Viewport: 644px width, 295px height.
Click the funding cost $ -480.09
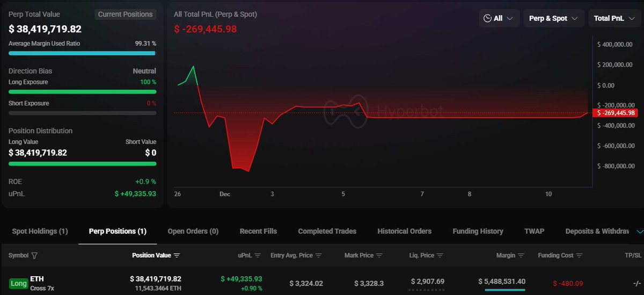[x=568, y=283]
